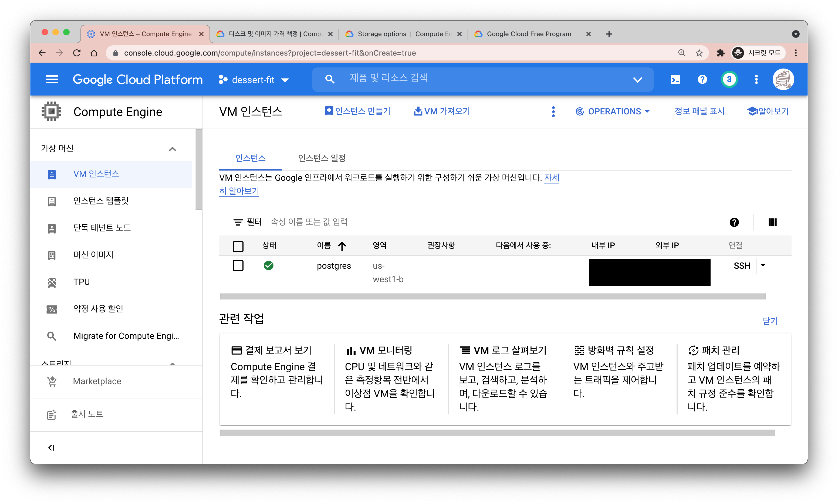Select VM 인스턴스 in sidebar
This screenshot has height=504, width=838.
pyautogui.click(x=111, y=174)
